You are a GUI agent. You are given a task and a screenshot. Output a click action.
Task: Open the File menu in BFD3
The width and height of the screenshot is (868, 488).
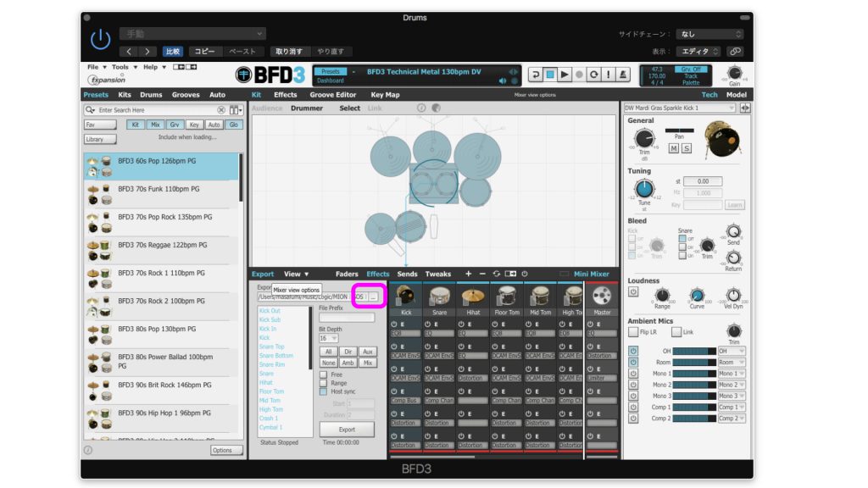coord(97,67)
